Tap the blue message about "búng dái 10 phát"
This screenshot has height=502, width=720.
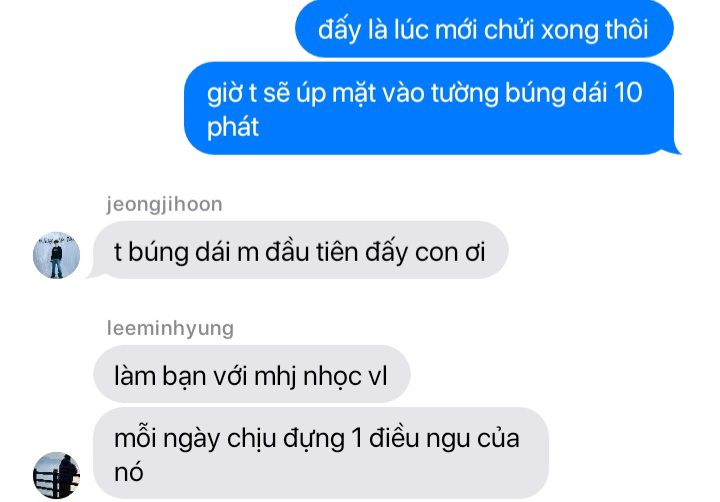(x=432, y=108)
